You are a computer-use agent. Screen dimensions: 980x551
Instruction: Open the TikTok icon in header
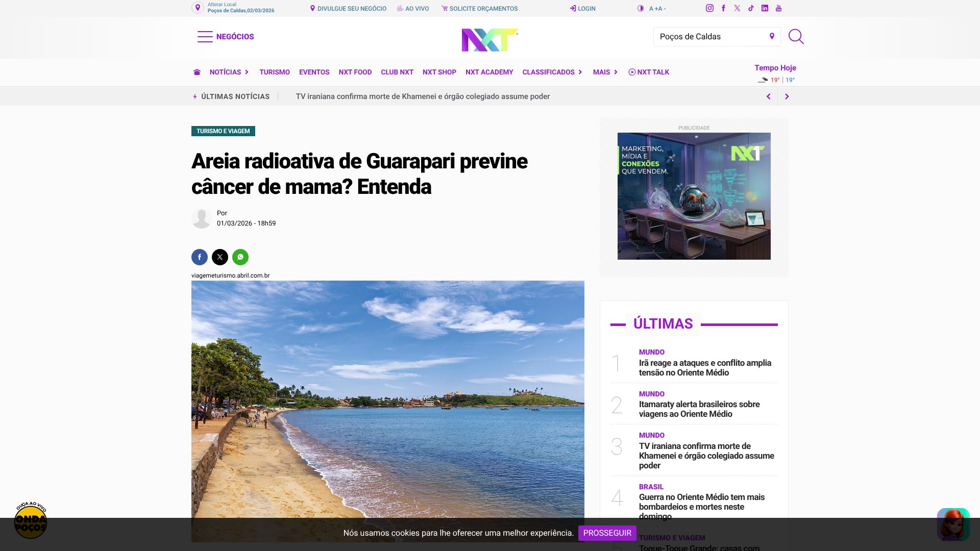tap(751, 8)
